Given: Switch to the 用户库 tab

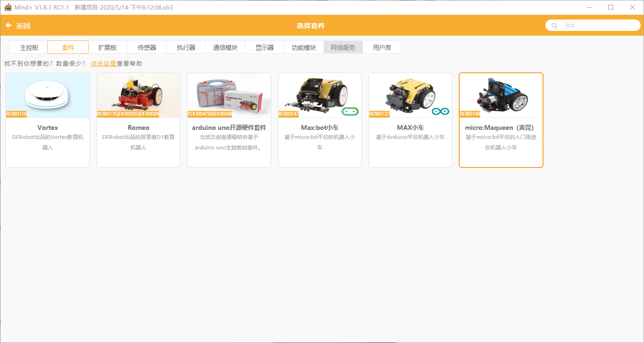Looking at the screenshot, I should (x=382, y=48).
